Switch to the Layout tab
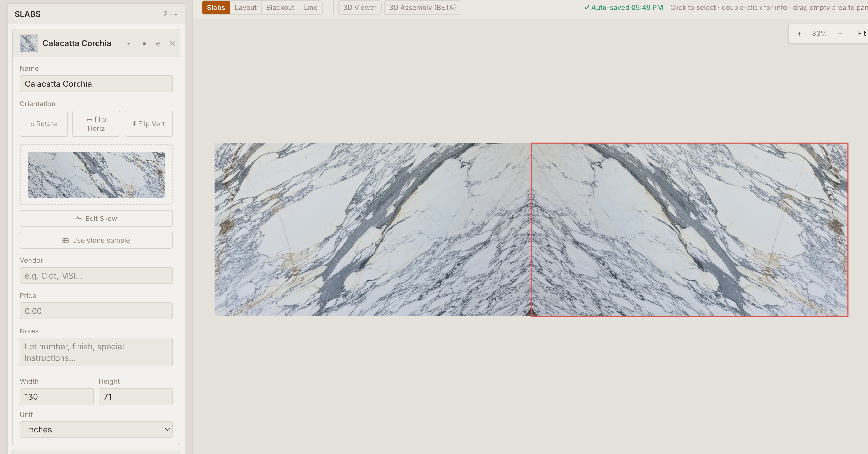Image resolution: width=868 pixels, height=454 pixels. tap(246, 7)
